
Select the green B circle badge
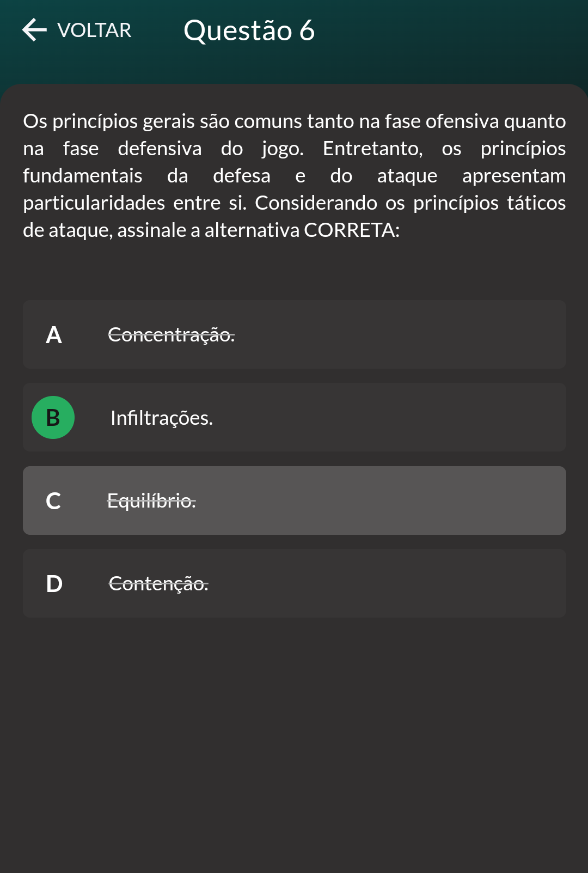(x=53, y=418)
